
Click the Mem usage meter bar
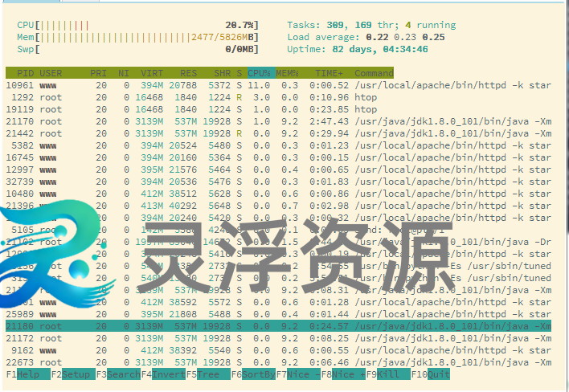[x=137, y=37]
